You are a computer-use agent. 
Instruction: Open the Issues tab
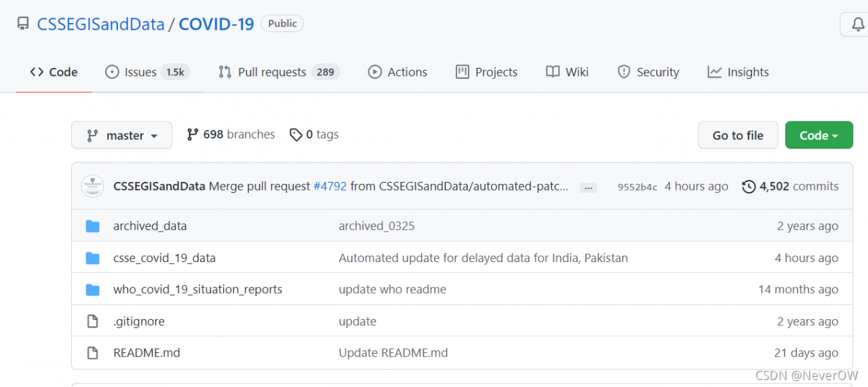point(147,72)
